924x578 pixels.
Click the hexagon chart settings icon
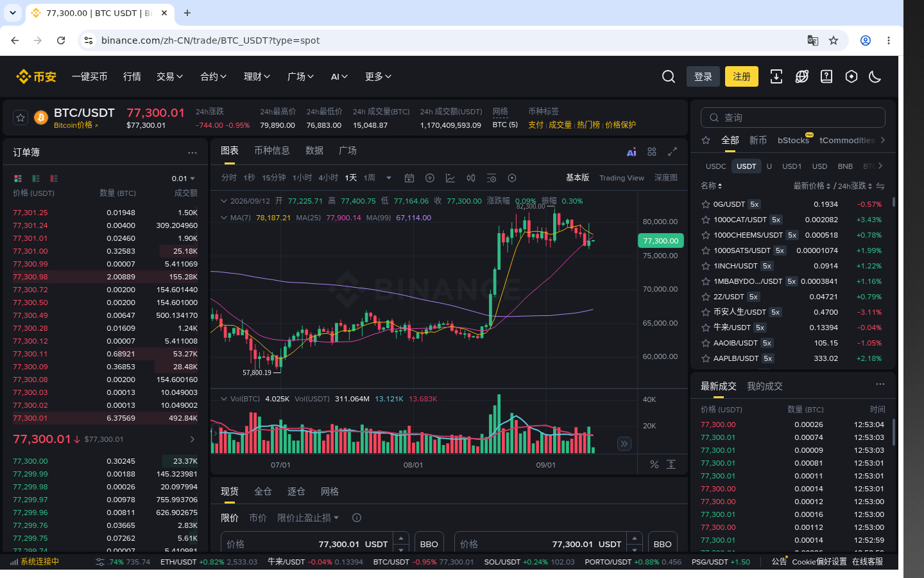coord(512,178)
